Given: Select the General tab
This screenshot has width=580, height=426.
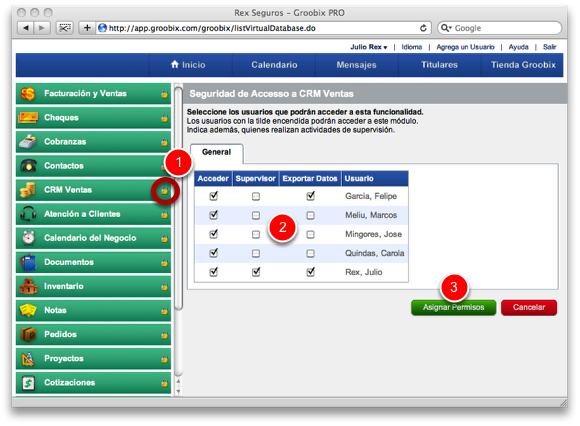Looking at the screenshot, I should (216, 152).
